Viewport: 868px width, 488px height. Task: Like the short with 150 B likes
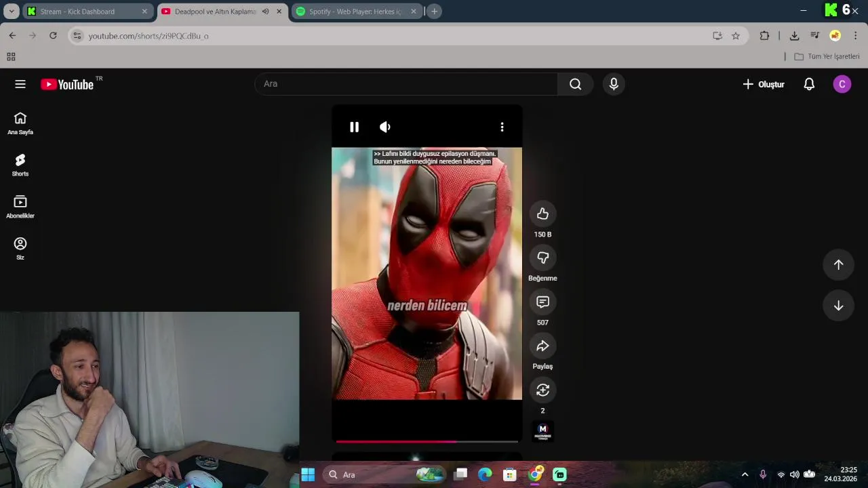542,214
